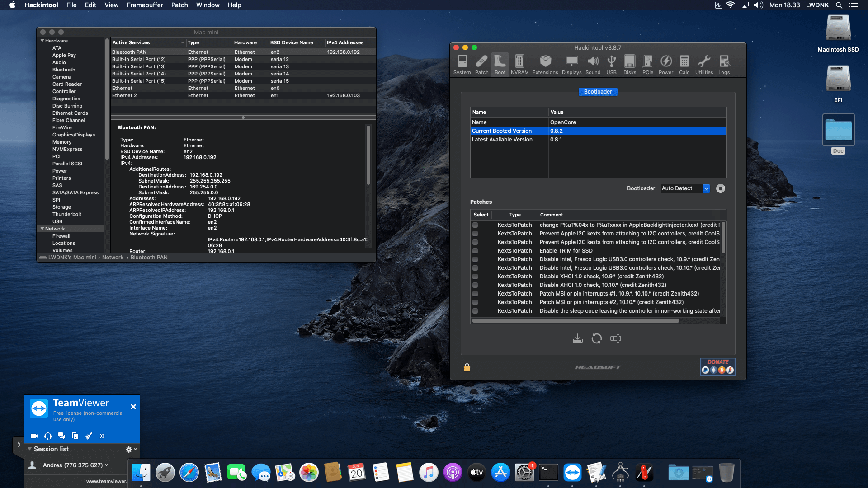Open the Calc tool in Hackintool
Screen dimensions: 868x488
[x=684, y=65]
